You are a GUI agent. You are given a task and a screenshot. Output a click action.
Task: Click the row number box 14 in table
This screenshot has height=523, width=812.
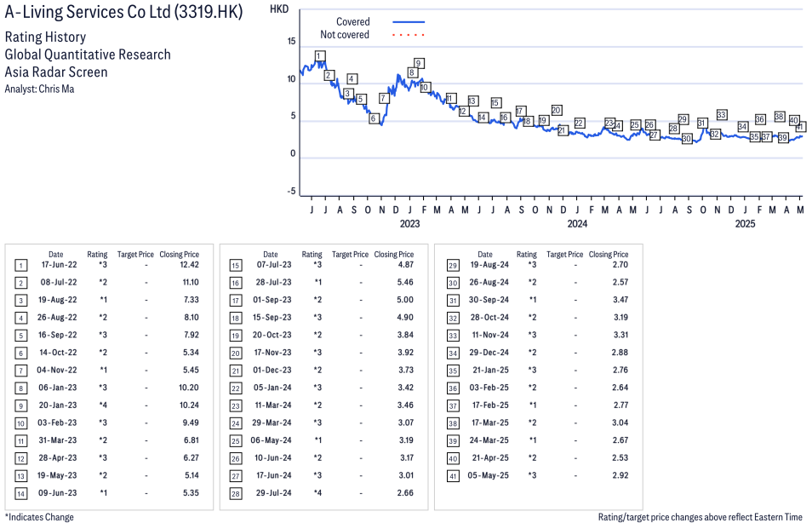tap(20, 493)
